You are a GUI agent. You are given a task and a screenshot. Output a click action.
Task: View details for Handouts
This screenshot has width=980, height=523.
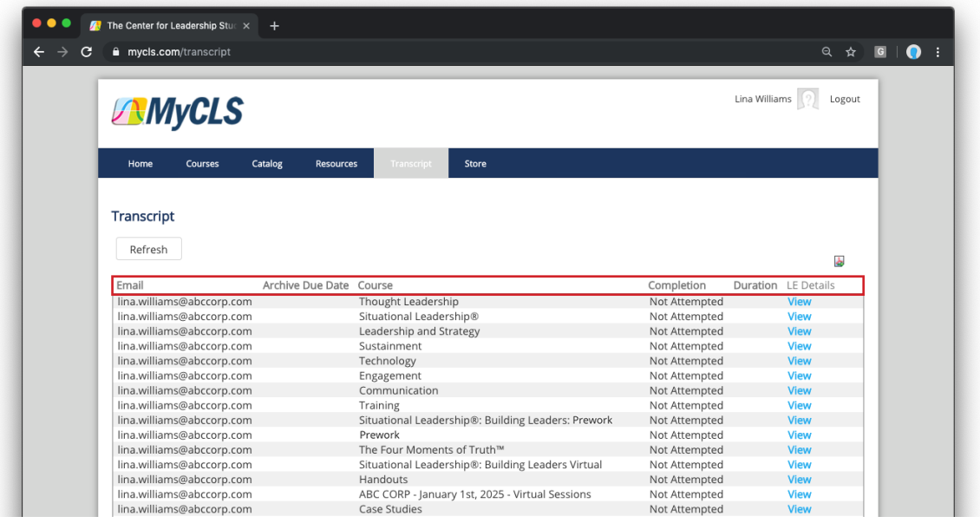(x=800, y=480)
